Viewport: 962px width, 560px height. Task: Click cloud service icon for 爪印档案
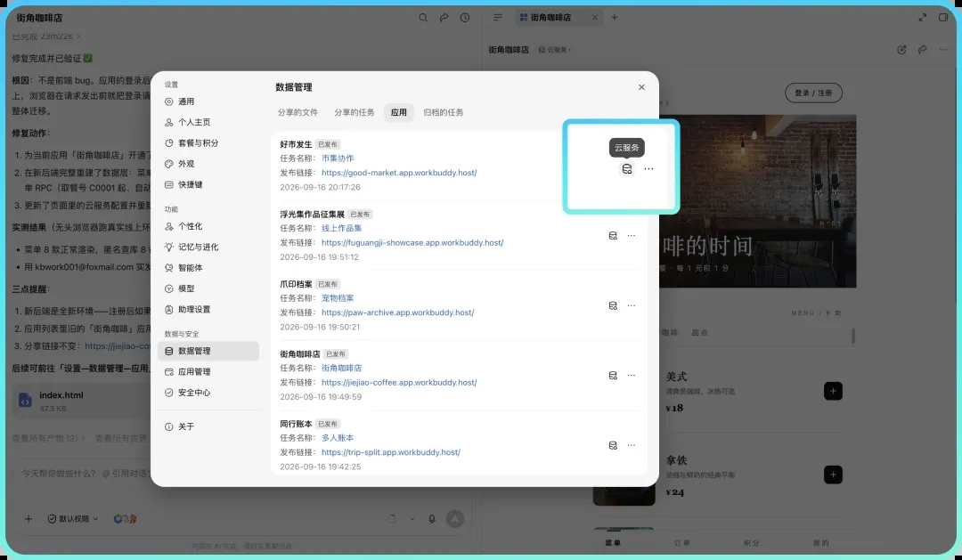(612, 305)
